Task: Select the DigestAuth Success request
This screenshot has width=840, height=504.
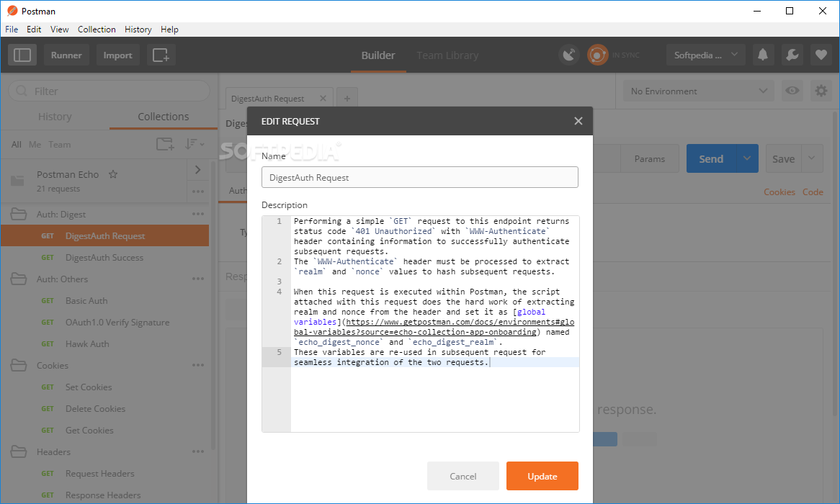Action: 105,258
